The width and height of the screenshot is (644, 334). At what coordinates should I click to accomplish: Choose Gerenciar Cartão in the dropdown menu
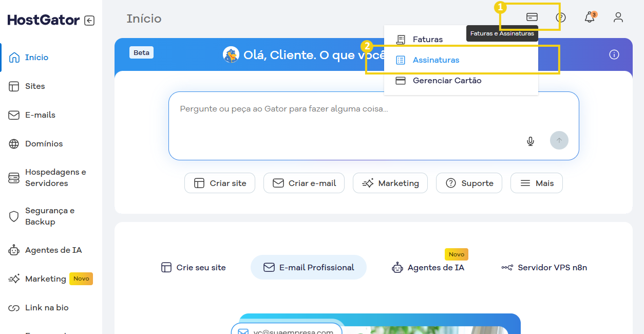click(447, 80)
